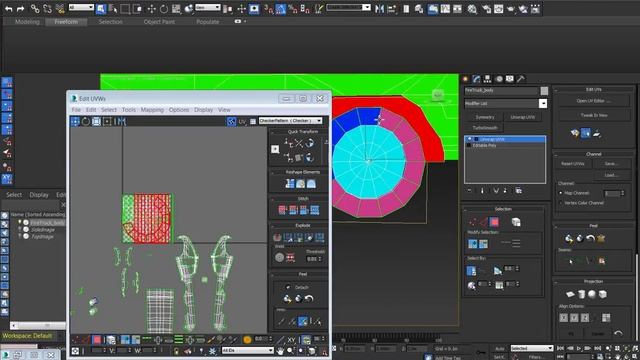The width and height of the screenshot is (640, 360).
Task: Open Options menu in Edit UVWs
Action: [179, 110]
